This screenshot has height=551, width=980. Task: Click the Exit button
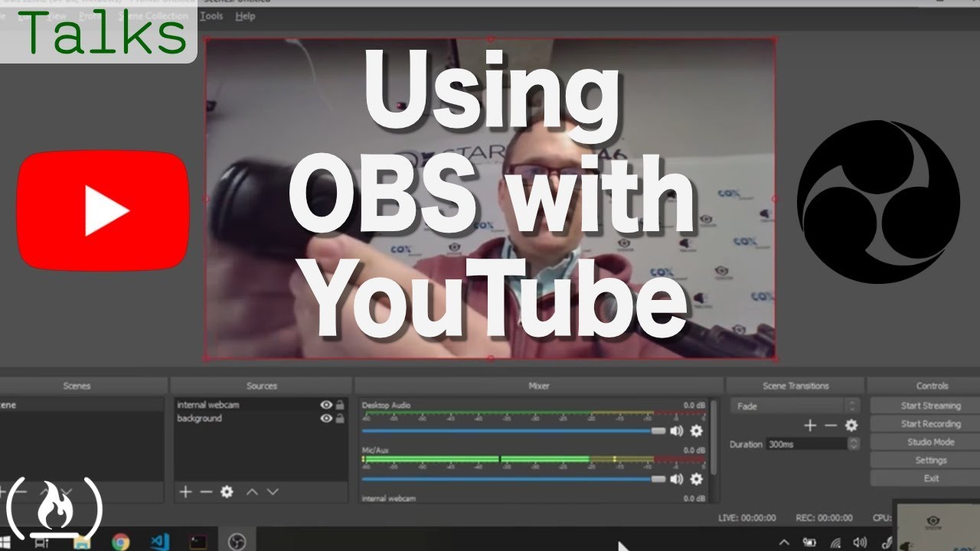930,478
